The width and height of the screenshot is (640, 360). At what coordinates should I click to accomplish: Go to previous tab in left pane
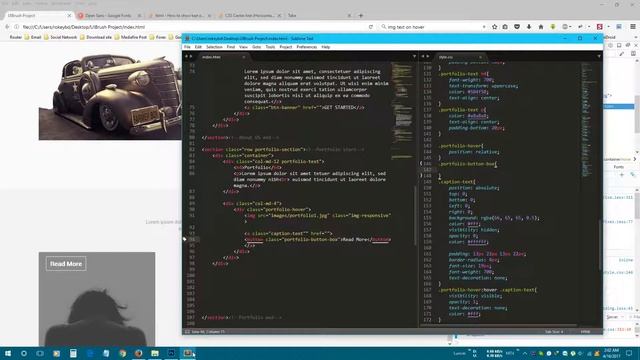pos(187,56)
